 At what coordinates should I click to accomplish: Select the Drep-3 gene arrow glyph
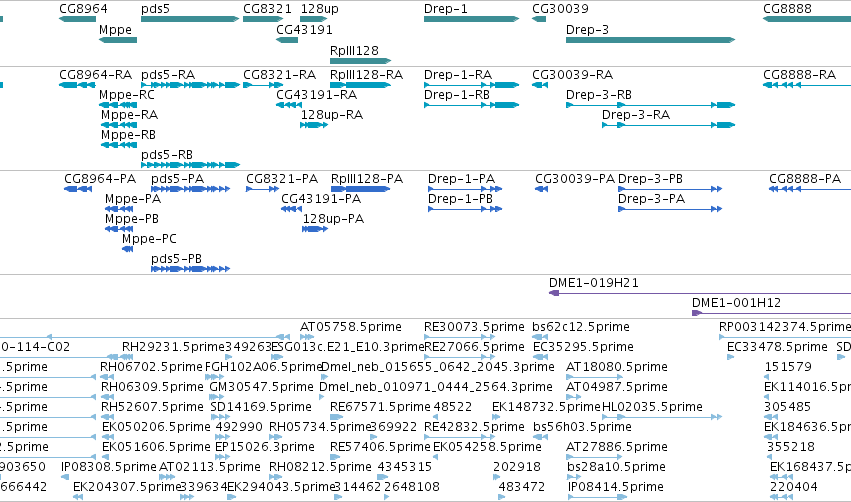tap(650, 40)
